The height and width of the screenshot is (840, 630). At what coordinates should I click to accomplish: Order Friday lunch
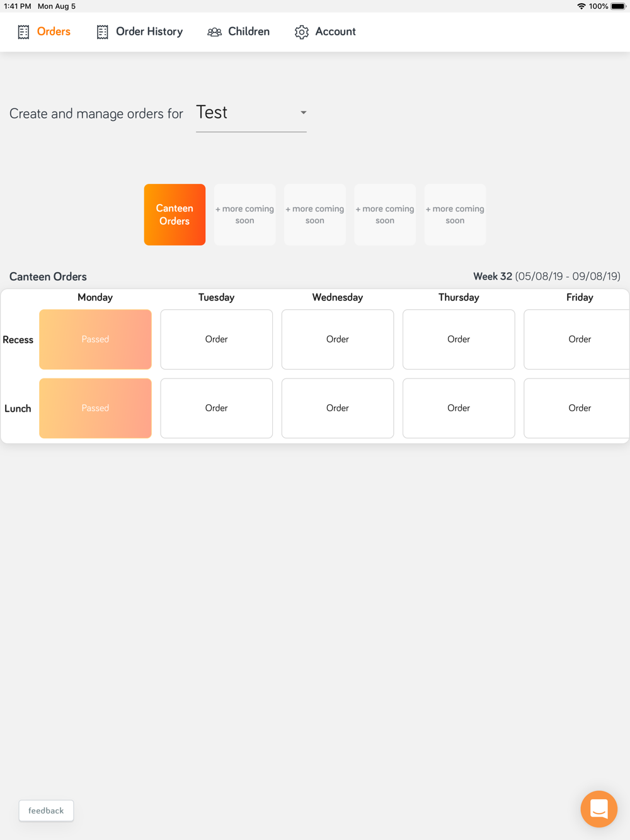[577, 408]
